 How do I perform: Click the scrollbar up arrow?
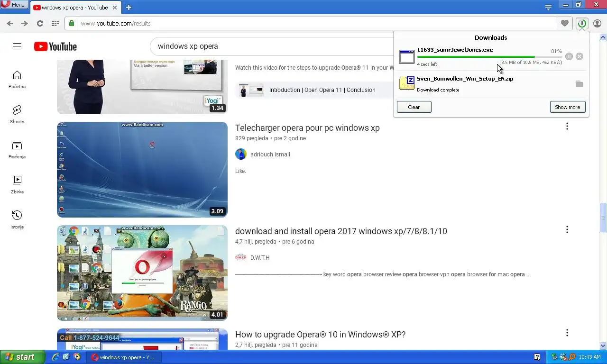[603, 37]
